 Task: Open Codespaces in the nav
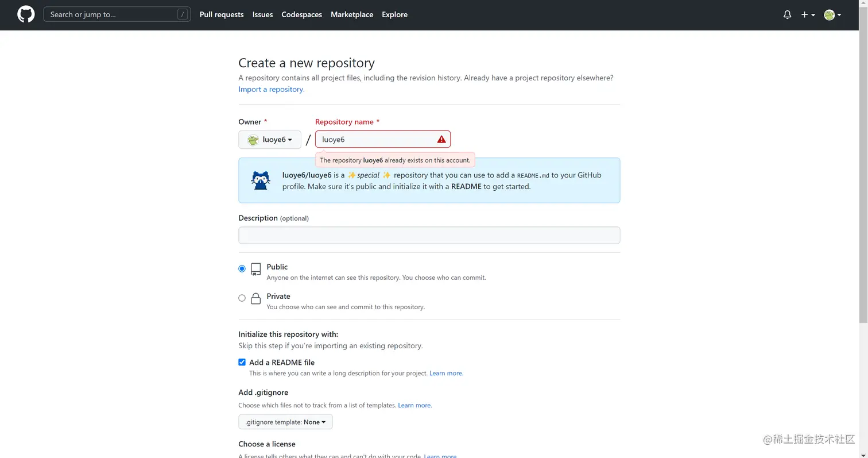(x=301, y=14)
